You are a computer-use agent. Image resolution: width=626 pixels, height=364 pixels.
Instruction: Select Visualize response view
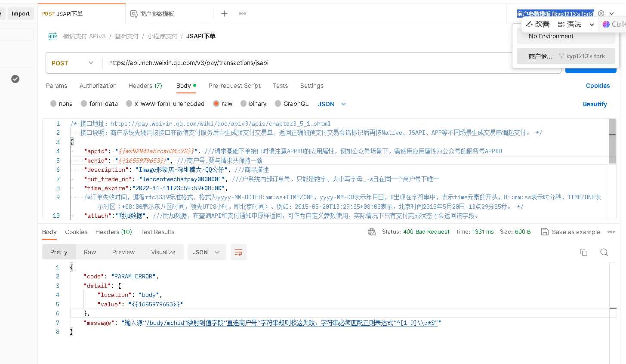point(163,252)
